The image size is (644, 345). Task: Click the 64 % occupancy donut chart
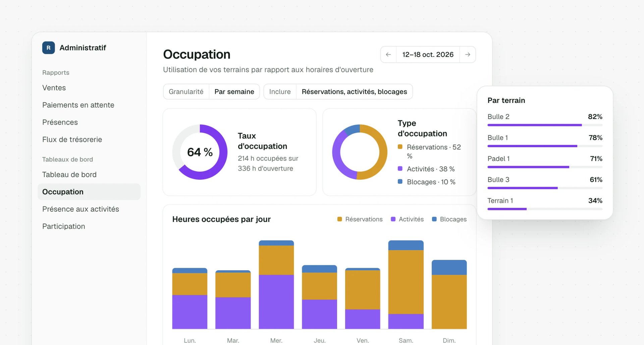[200, 152]
